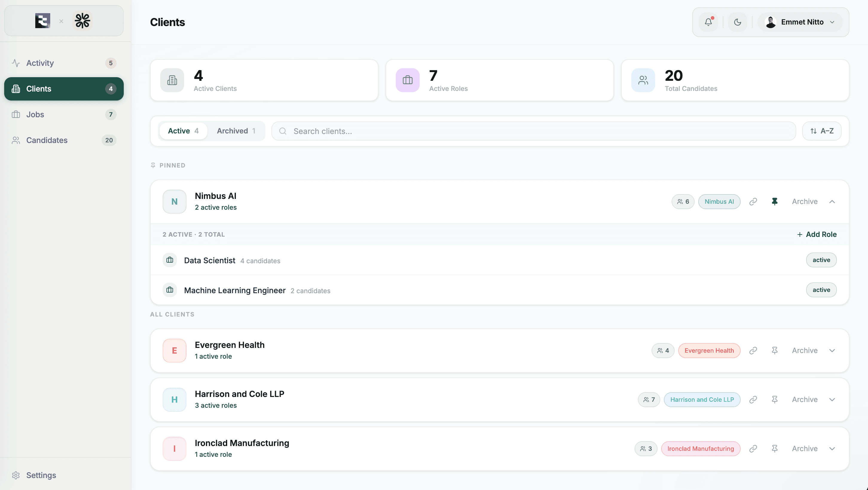Image resolution: width=868 pixels, height=490 pixels.
Task: Toggle dark mode with the moon icon
Action: (737, 22)
